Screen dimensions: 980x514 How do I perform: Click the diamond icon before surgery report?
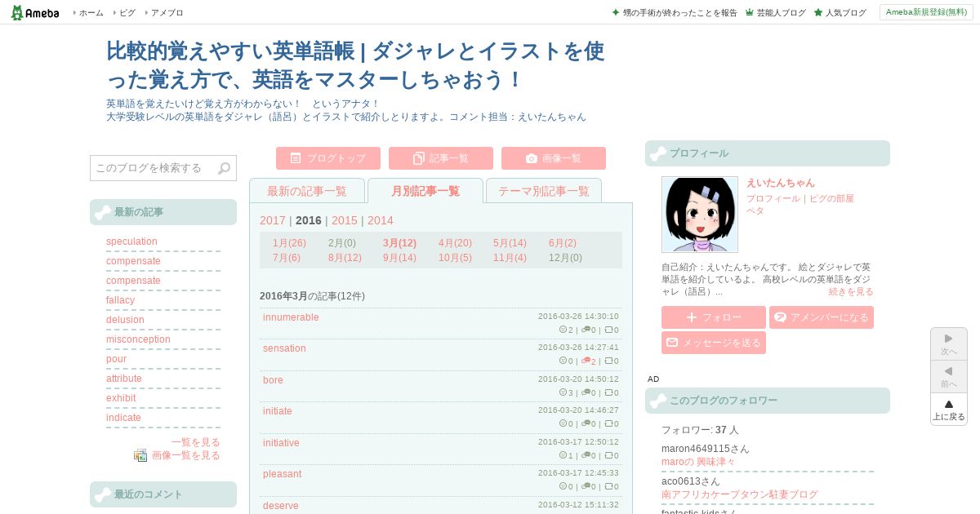click(x=616, y=12)
